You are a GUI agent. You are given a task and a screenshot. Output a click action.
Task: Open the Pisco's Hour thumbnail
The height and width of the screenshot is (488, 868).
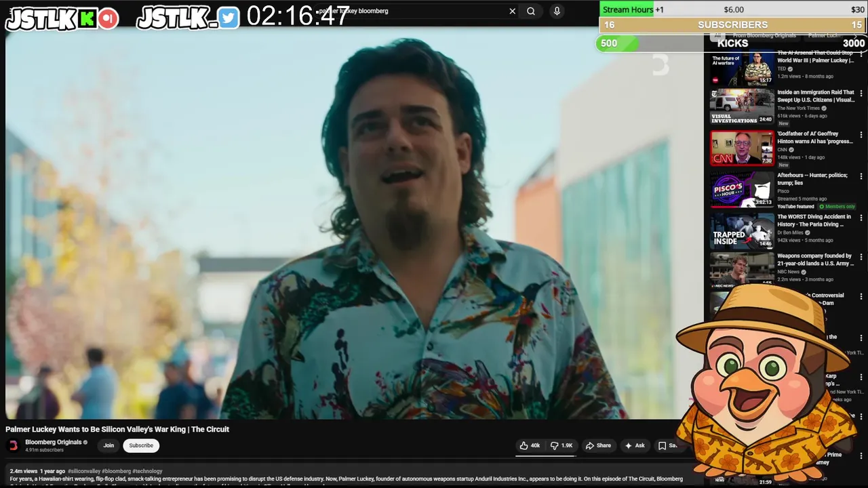pos(742,189)
